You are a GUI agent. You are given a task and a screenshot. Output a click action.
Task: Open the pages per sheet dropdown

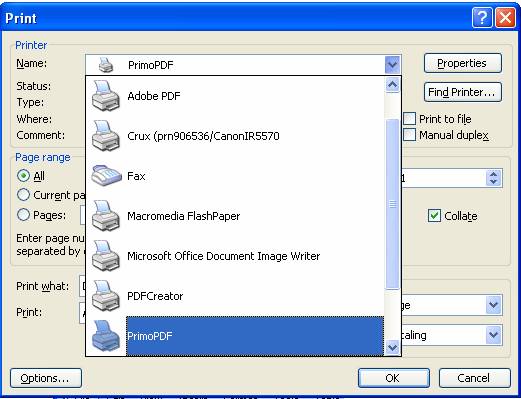pos(493,305)
